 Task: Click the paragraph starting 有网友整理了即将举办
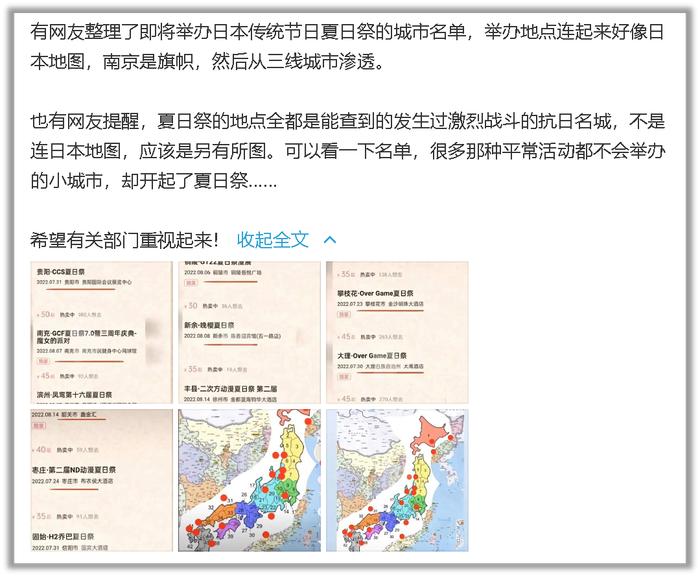pyautogui.click(x=347, y=46)
